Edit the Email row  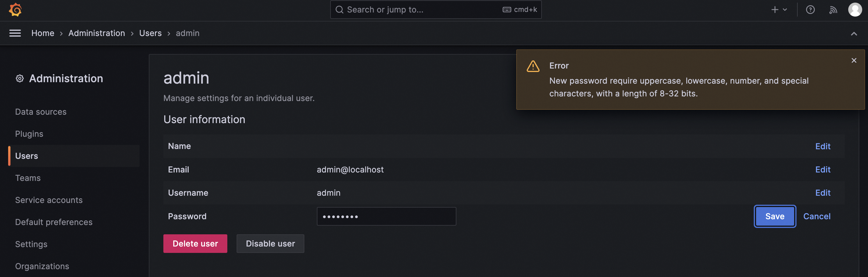tap(823, 170)
